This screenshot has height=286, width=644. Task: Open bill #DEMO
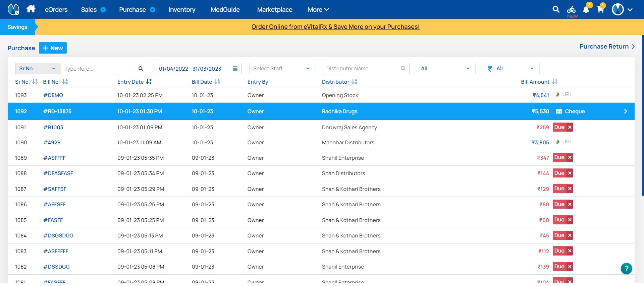[x=53, y=95]
